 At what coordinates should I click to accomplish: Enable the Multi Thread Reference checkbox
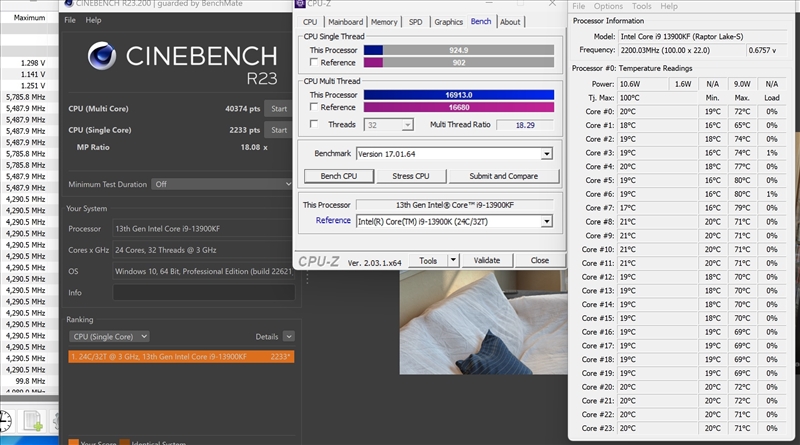click(314, 107)
